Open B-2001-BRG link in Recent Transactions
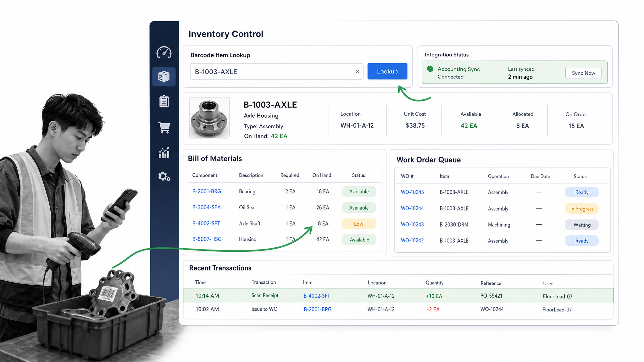644x362 pixels. pyautogui.click(x=318, y=309)
